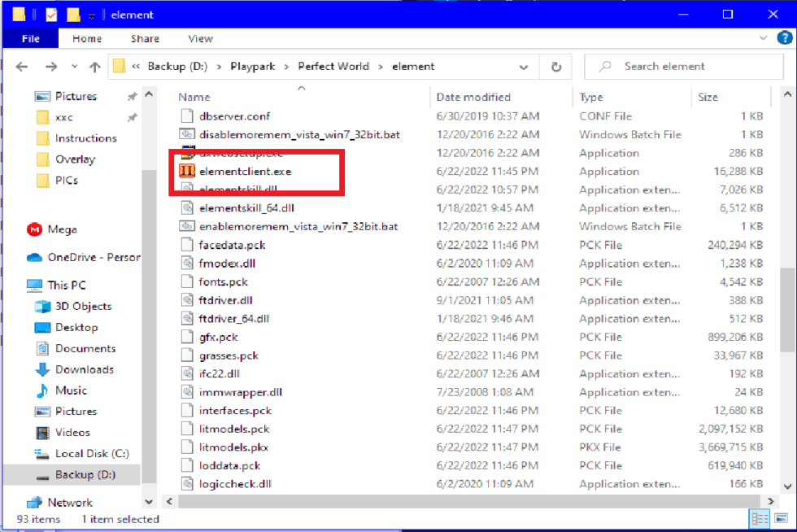Image resolution: width=797 pixels, height=532 pixels.
Task: Click the Refresh button next to the address bar
Action: [556, 66]
